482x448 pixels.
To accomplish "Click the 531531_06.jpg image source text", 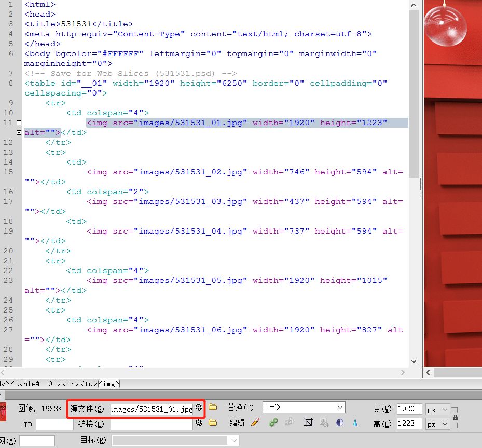I will (x=190, y=330).
